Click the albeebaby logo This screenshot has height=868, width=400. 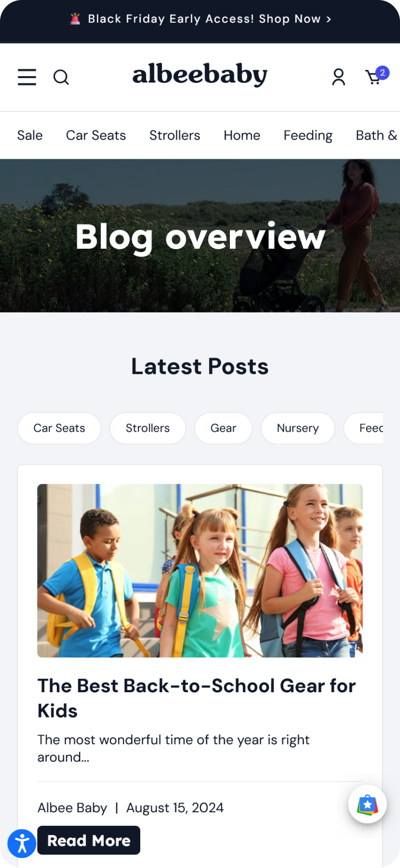pos(200,75)
